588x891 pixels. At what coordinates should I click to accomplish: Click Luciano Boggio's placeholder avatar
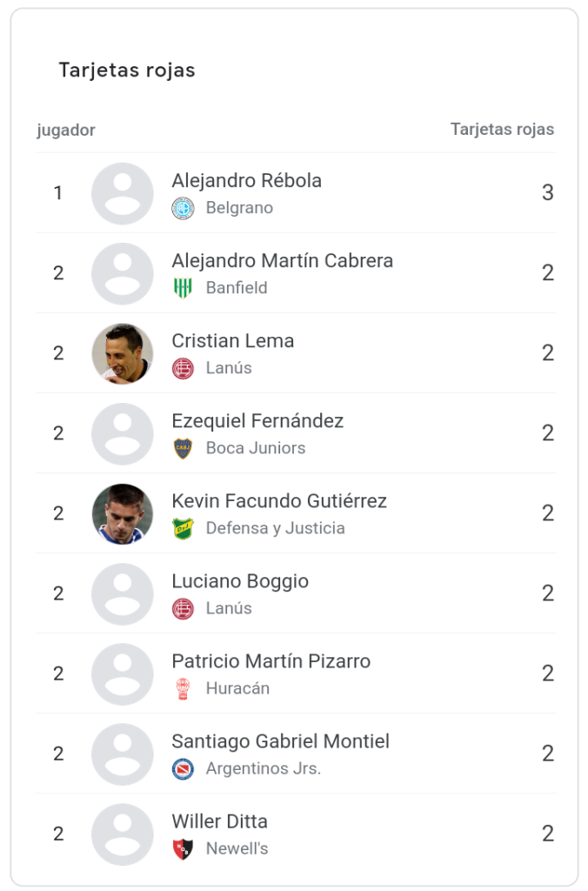click(123, 593)
